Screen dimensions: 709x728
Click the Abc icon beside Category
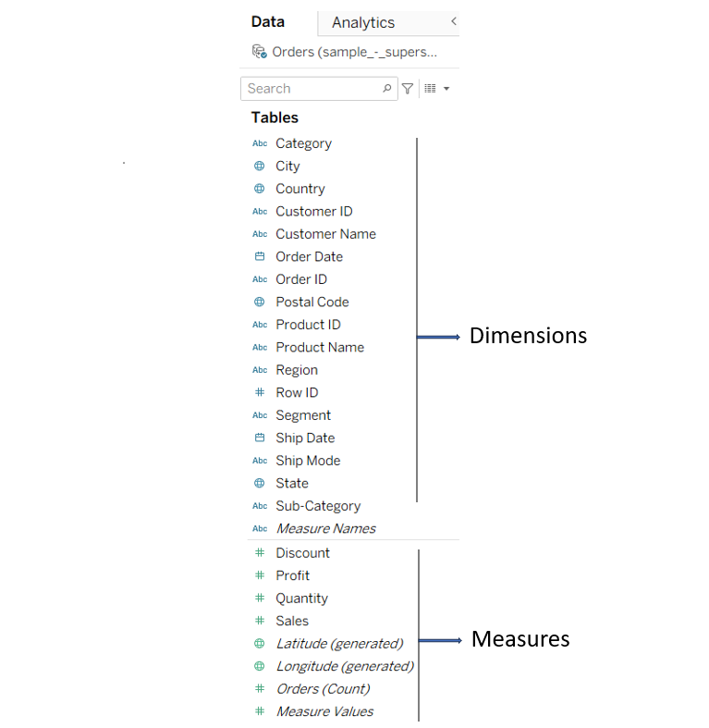point(260,143)
